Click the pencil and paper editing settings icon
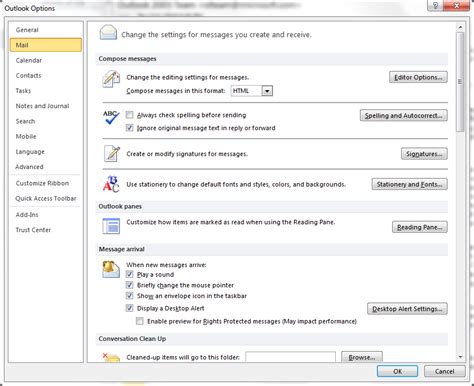 click(x=111, y=79)
